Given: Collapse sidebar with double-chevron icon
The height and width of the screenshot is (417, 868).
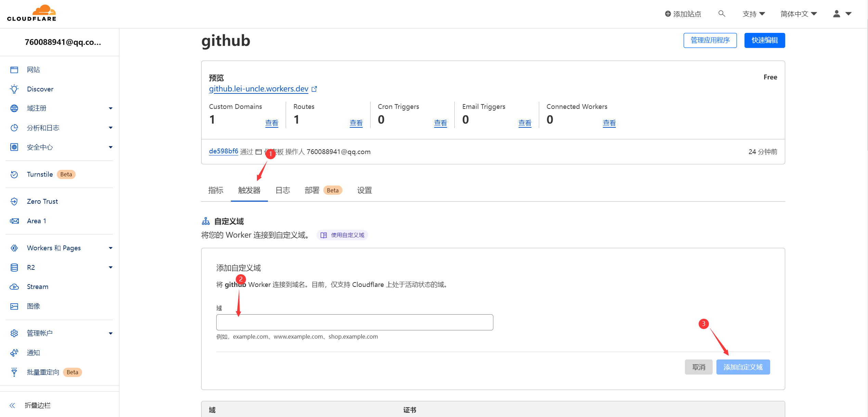Looking at the screenshot, I should (x=12, y=406).
